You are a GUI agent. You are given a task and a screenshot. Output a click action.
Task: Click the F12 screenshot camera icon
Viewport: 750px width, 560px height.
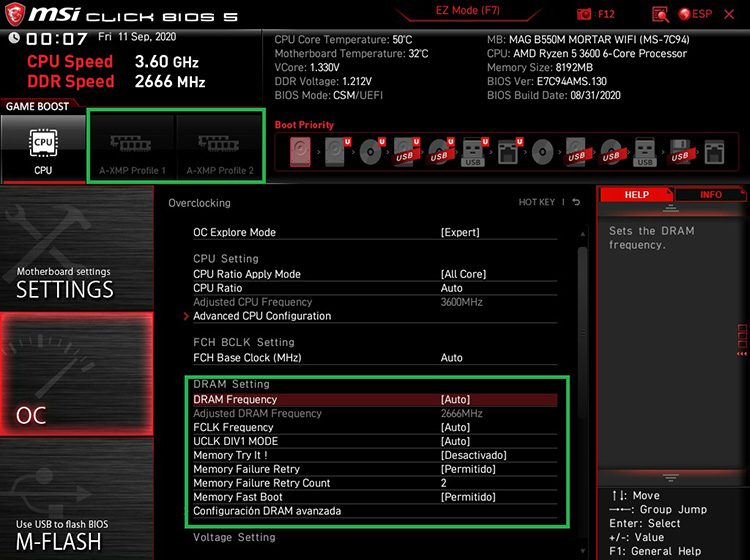[584, 14]
